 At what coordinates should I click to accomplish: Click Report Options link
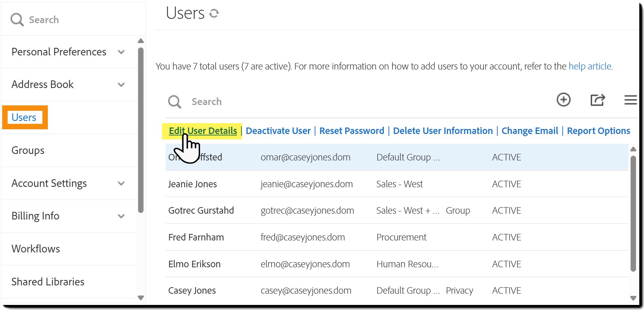598,131
